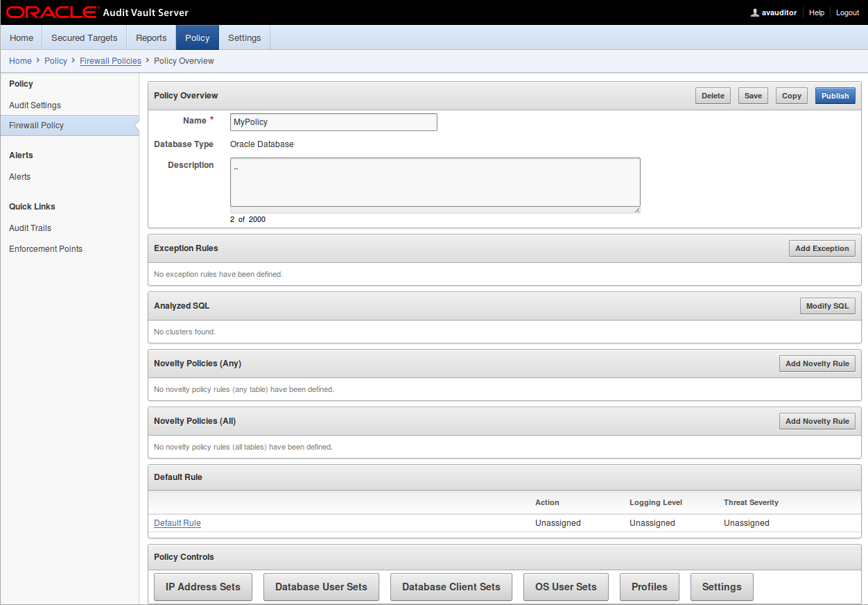
Task: Add a novelty rule for Novelty Policies (Any)
Action: click(x=817, y=364)
